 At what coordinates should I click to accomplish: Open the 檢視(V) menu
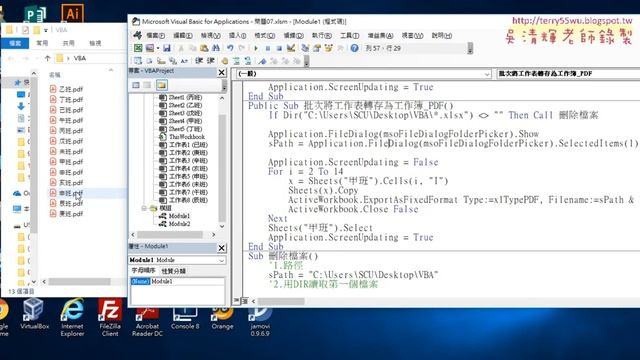[x=210, y=36]
